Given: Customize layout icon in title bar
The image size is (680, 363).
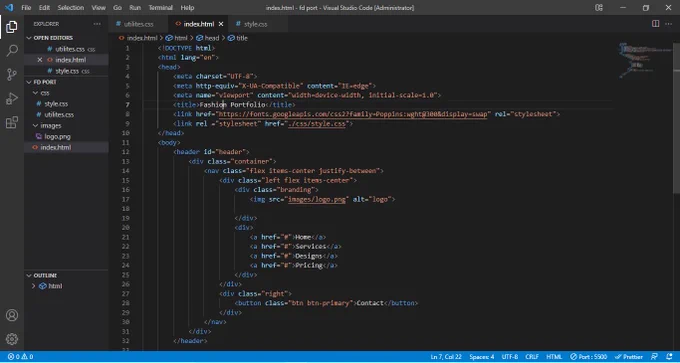Looking at the screenshot, I should (599, 7).
